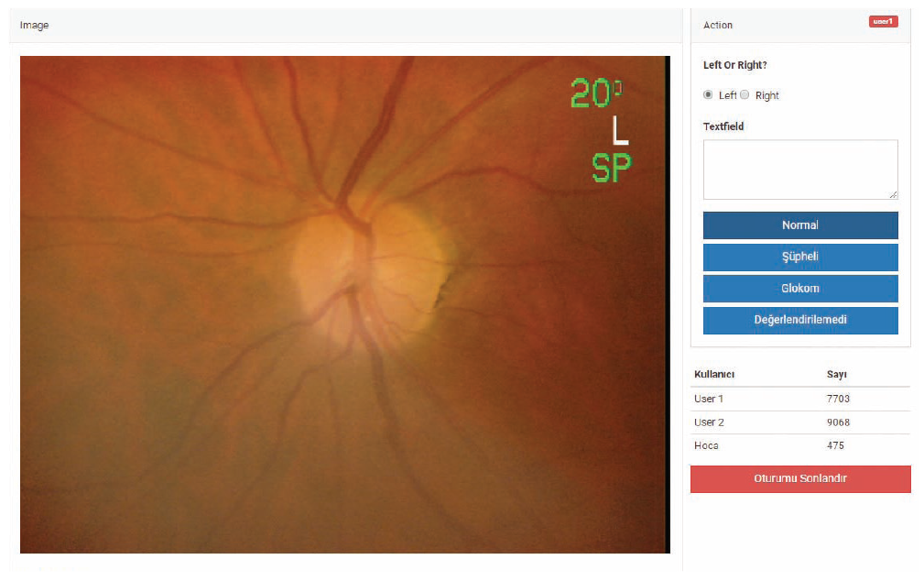Image resolution: width=924 pixels, height=581 pixels.
Task: Click the Textfield label
Action: (723, 126)
